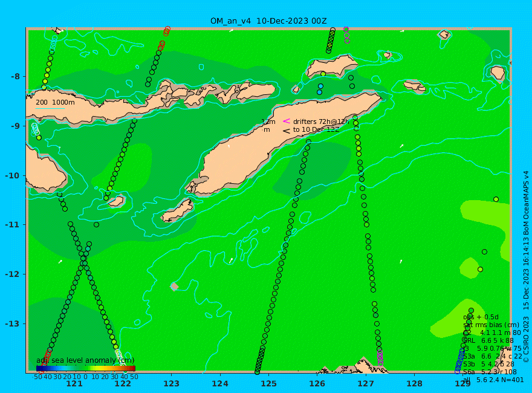Click the 'adj. sea level anomaly (cm)' label
532x393 pixels.
(x=85, y=360)
